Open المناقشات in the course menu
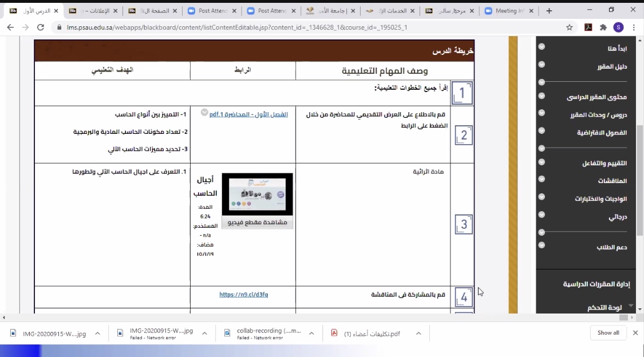This screenshot has height=357, width=644. point(612,181)
